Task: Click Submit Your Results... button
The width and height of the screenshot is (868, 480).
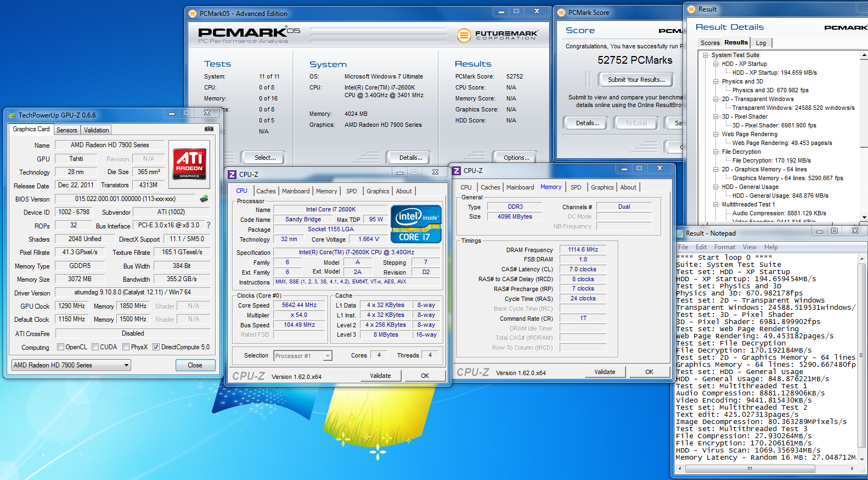Action: (x=636, y=80)
